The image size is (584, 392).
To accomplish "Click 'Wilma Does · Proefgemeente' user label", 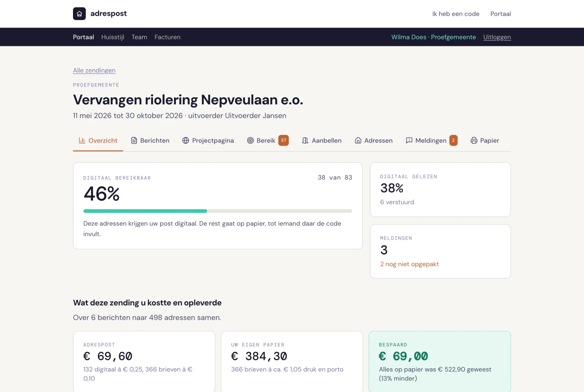I will (434, 37).
